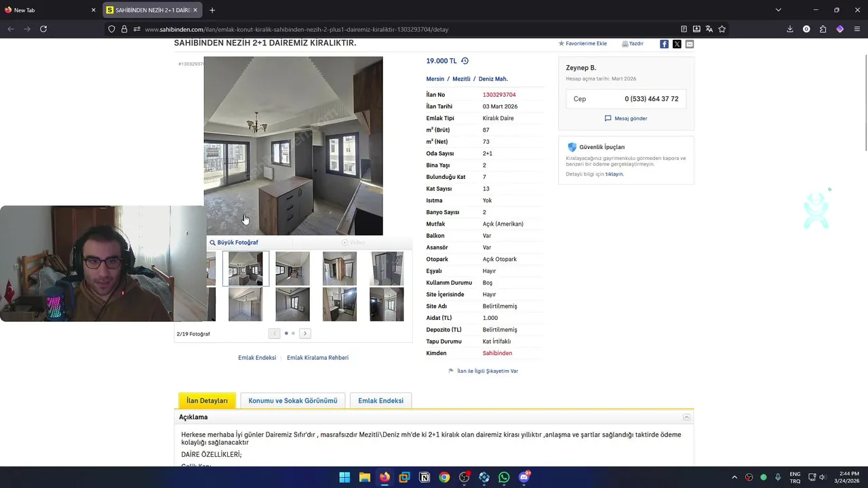
Task: Open Google Chrome from taskbar
Action: coord(444,477)
